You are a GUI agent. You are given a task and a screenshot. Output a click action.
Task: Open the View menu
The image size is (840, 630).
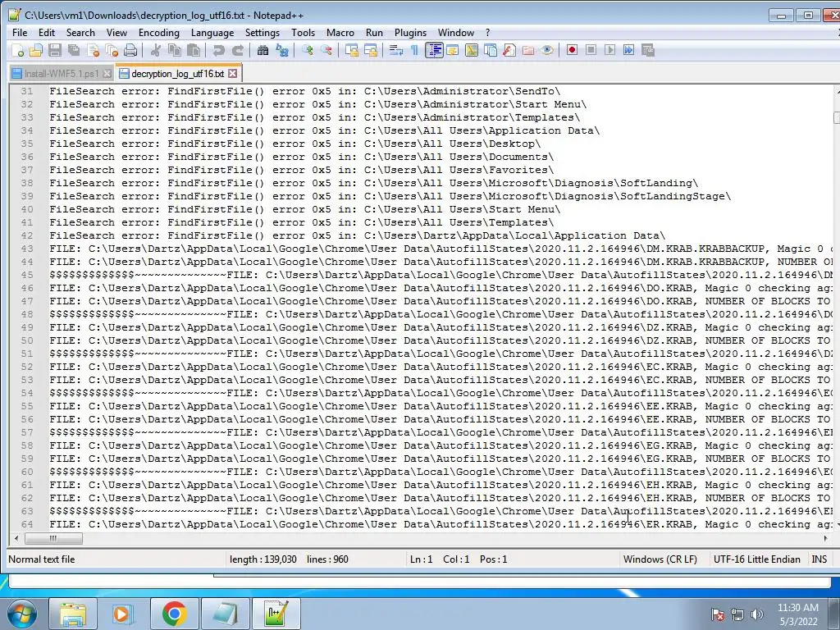point(116,33)
